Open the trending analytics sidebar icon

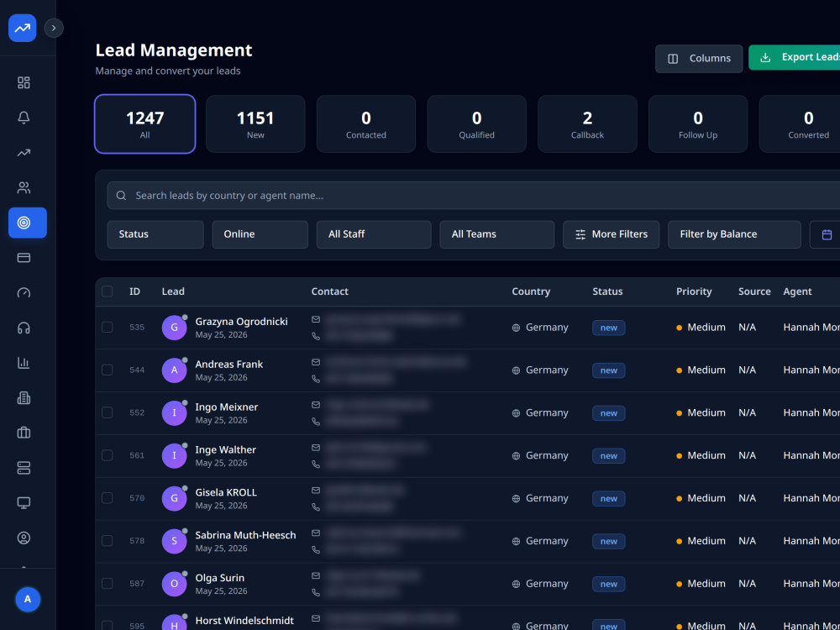[x=24, y=153]
